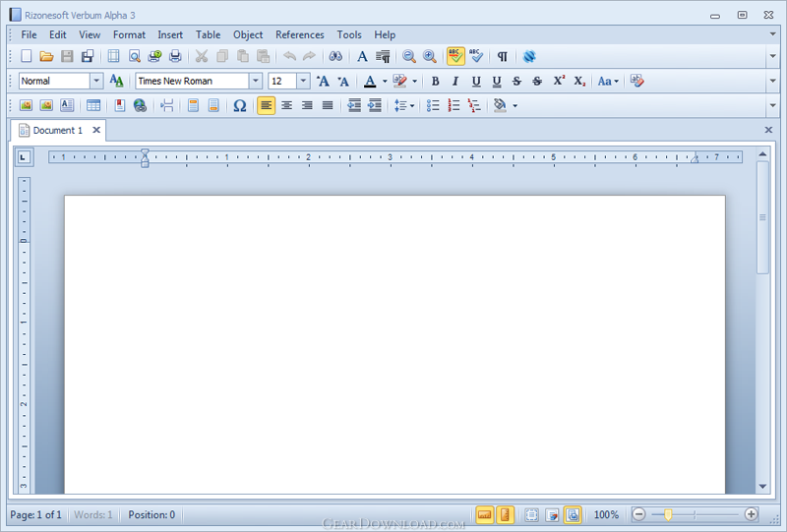Click the Open folder icon
The height and width of the screenshot is (532, 787).
(x=46, y=56)
